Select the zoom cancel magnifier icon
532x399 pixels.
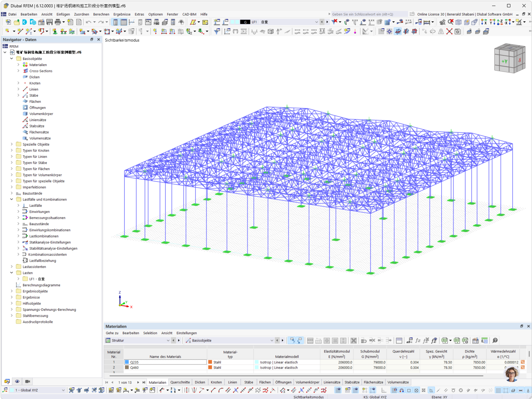pyautogui.click(x=450, y=22)
